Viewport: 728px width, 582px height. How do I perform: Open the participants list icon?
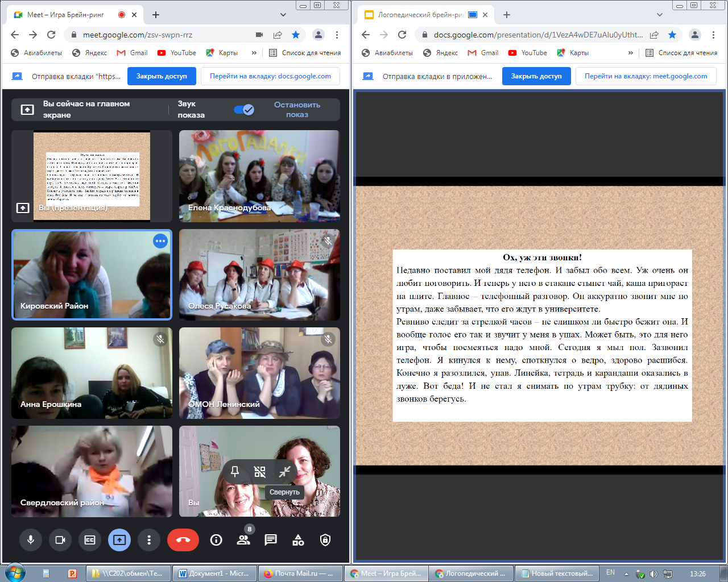pos(243,540)
